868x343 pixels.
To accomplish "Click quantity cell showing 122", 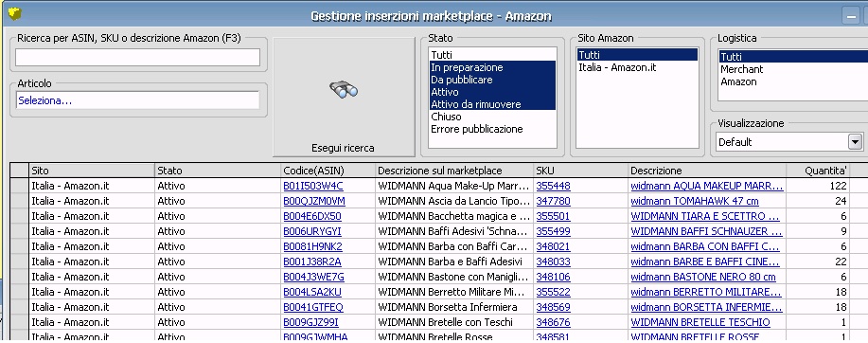I will [818, 186].
